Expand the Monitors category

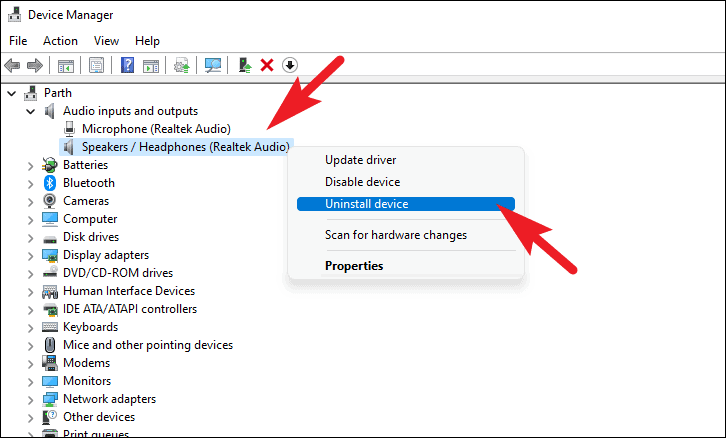coord(31,382)
